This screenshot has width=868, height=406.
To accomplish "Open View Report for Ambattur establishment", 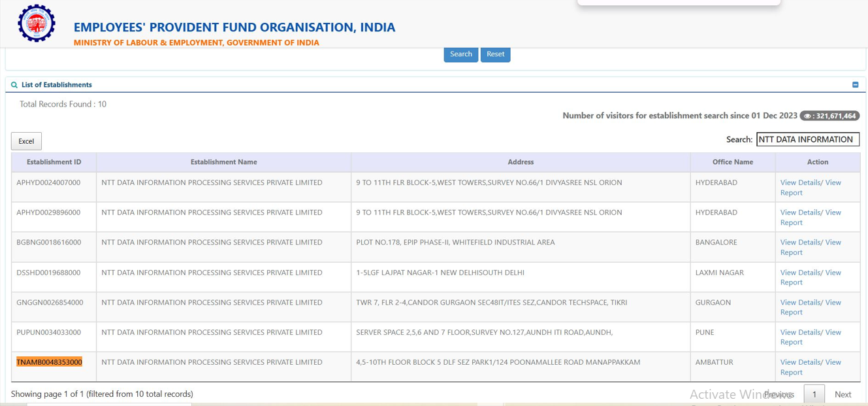I will pos(791,372).
